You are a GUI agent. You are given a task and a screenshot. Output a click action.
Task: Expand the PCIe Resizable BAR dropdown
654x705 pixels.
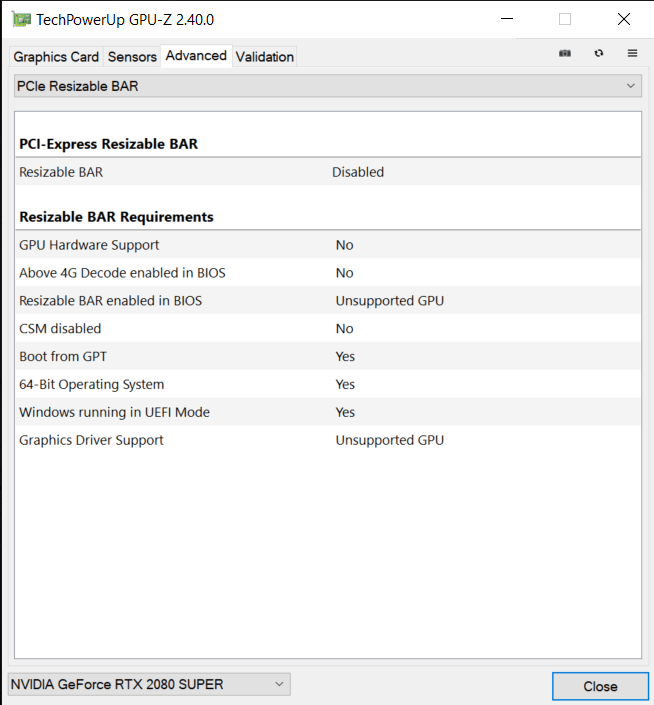pos(328,86)
